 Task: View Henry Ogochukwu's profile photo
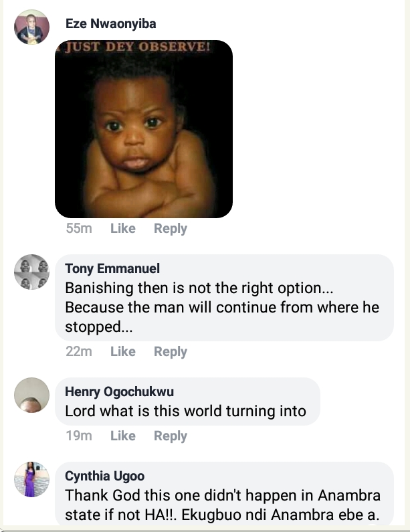[31, 395]
